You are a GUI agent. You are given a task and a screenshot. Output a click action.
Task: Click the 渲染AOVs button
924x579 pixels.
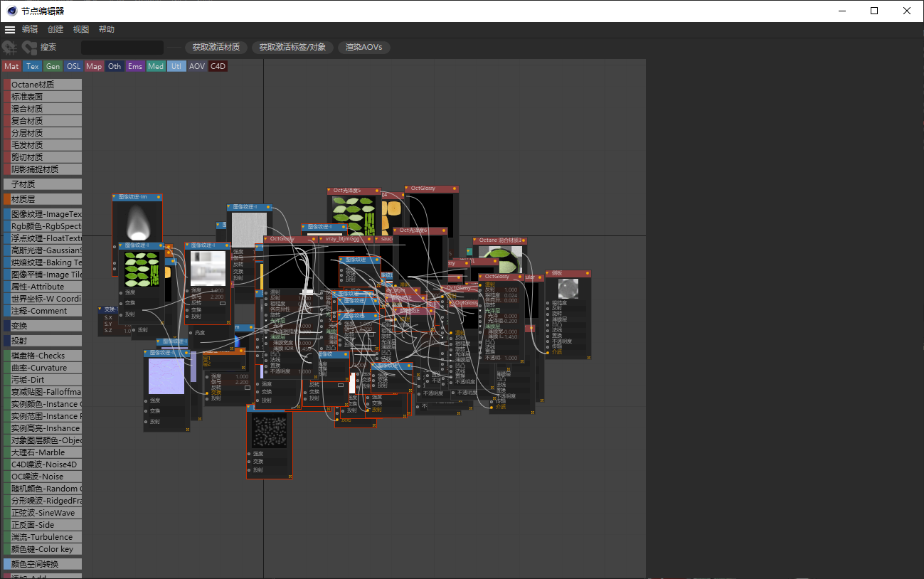click(364, 48)
